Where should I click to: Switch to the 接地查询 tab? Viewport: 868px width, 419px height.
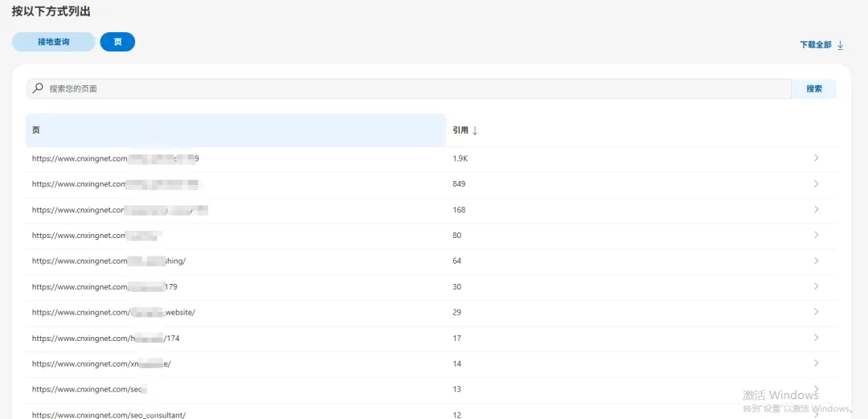54,42
